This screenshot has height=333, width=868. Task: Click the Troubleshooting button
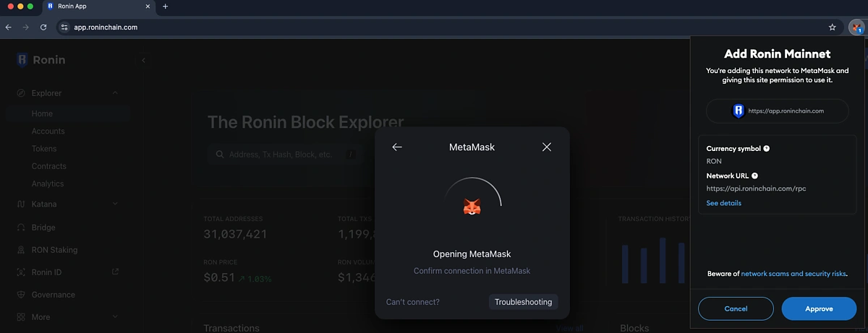(523, 302)
